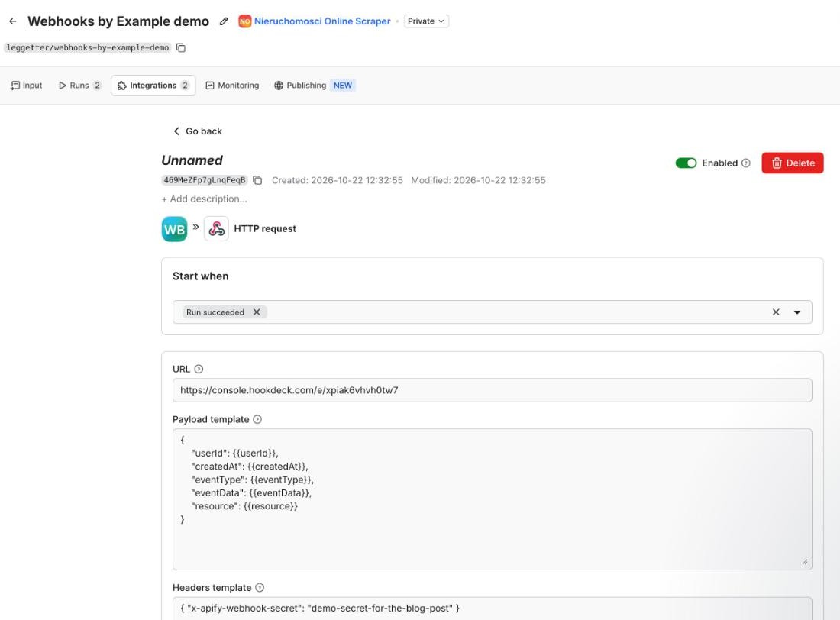Click the Payload template resize handle
This screenshot has height=620, width=840.
805,562
